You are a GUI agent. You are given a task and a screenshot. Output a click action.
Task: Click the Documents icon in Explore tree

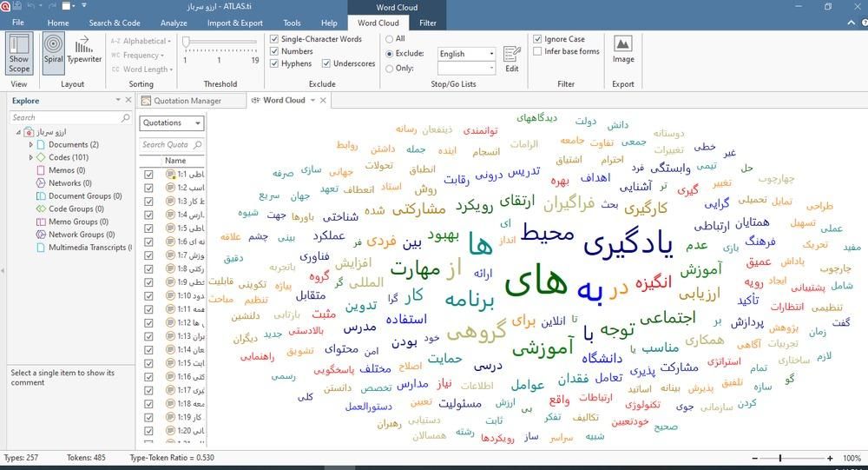(x=41, y=145)
